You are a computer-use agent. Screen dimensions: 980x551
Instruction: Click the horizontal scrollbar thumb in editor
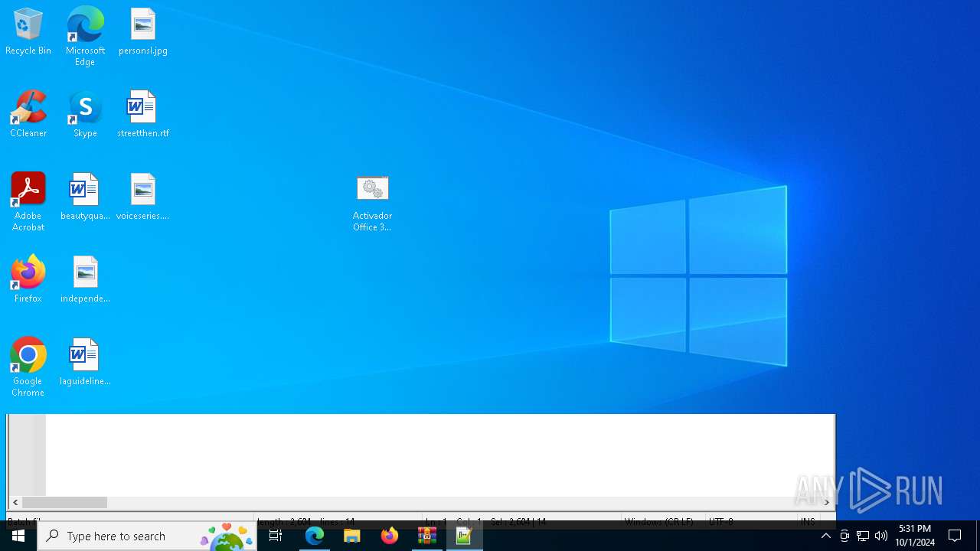point(64,503)
